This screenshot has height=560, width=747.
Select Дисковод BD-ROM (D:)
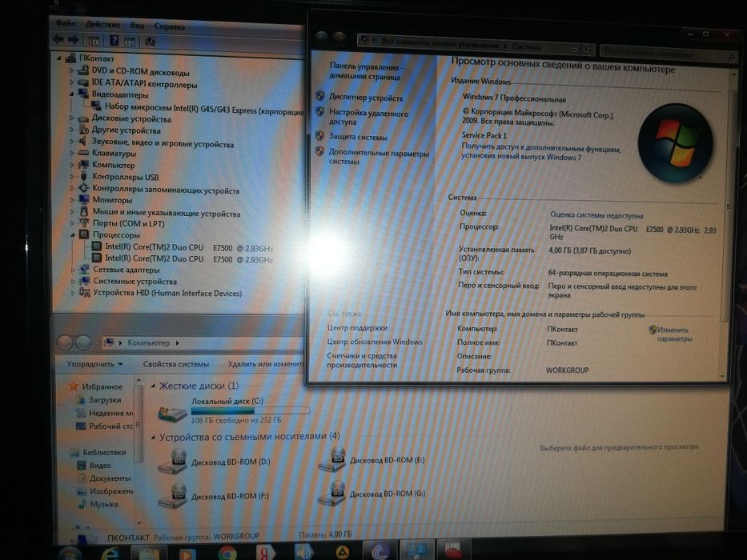pyautogui.click(x=215, y=461)
